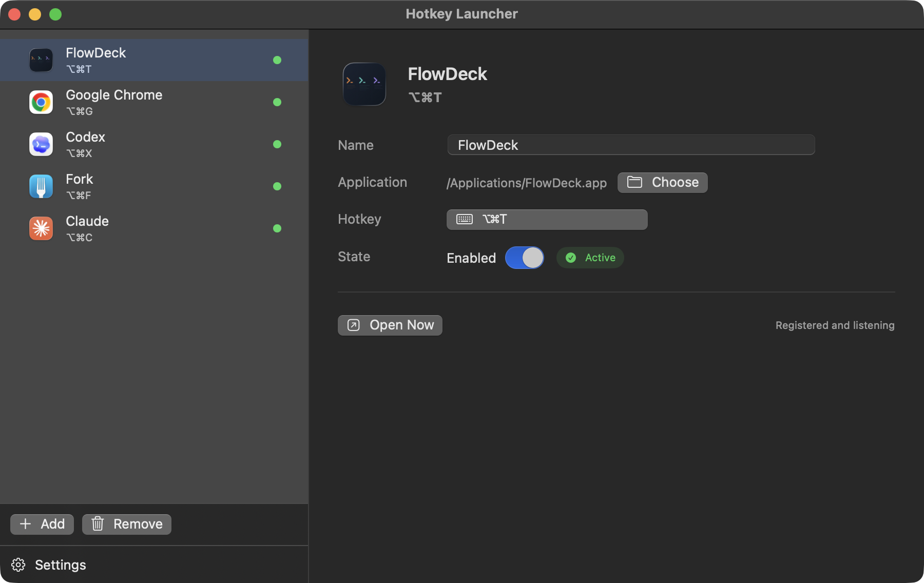Open Settings at sidebar bottom
This screenshot has height=583, width=924.
coord(49,565)
